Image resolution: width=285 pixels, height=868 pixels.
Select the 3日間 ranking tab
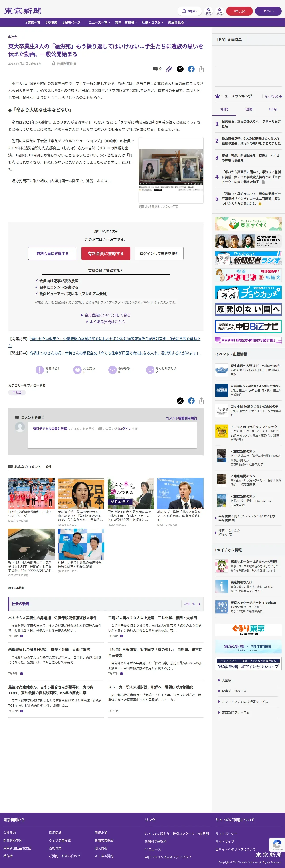(x=224, y=109)
